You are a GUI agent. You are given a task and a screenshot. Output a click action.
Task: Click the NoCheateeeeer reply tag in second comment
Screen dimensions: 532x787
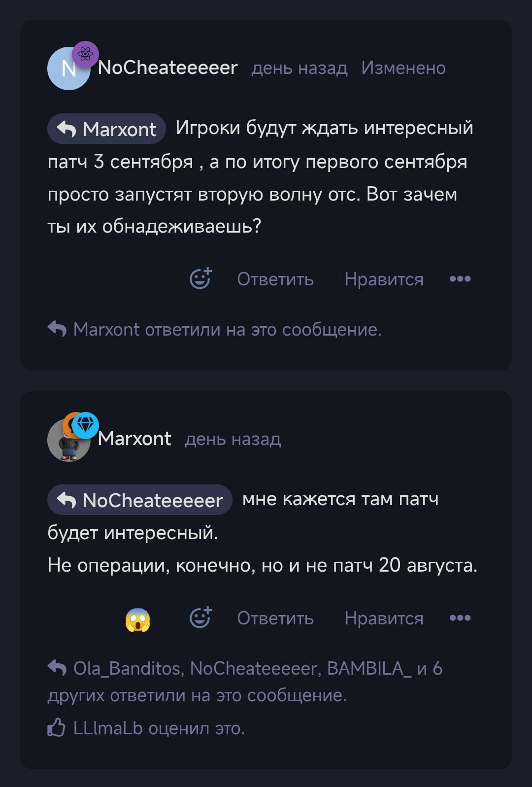pos(140,500)
